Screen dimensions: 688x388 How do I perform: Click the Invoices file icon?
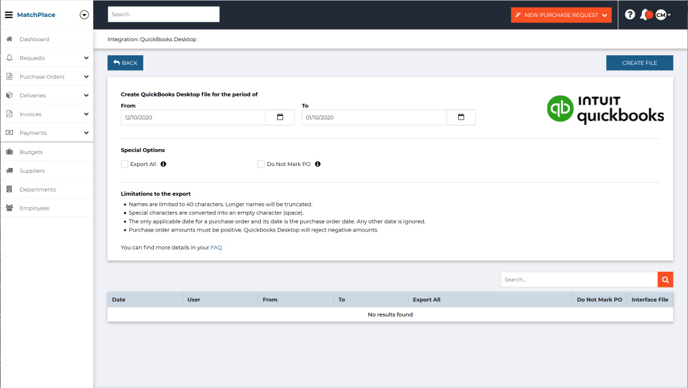9,114
